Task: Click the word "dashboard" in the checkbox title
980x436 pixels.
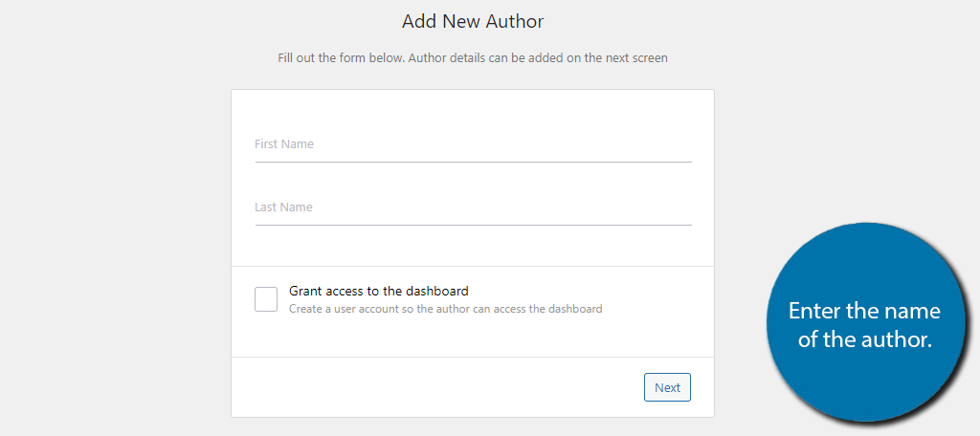Action: [437, 291]
